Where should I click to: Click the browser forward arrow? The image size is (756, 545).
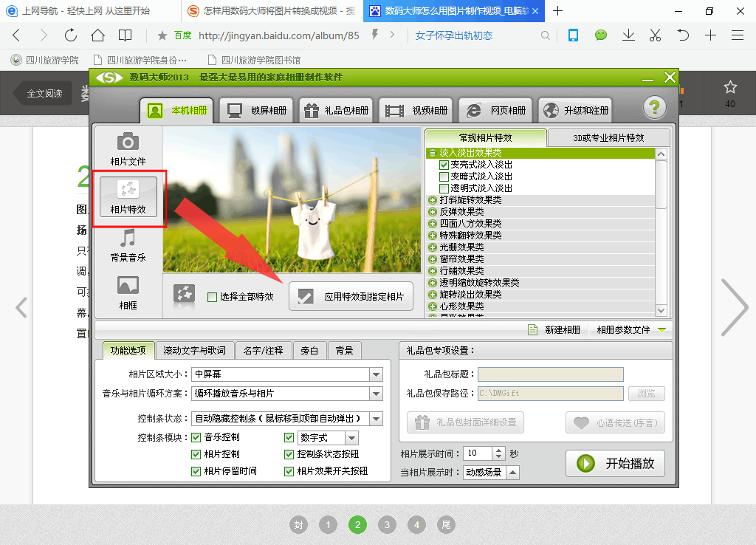44,35
